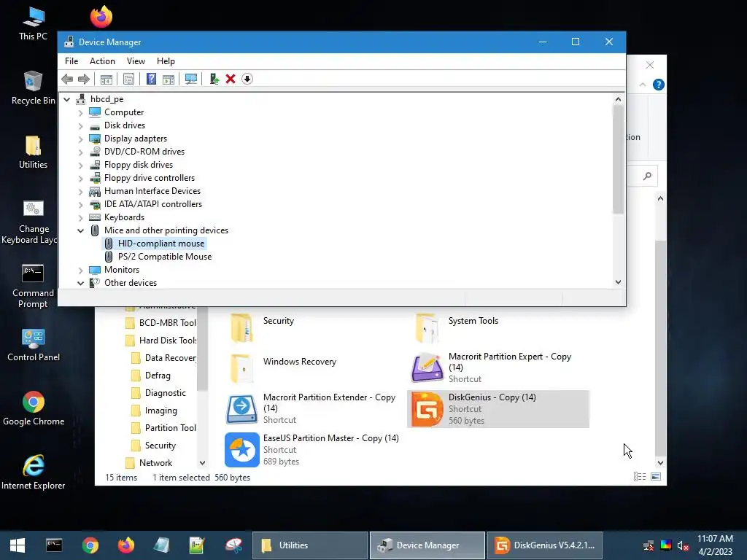Select the Firefox icon on the desktop
Viewport: 747px width, 560px height.
pos(101,17)
